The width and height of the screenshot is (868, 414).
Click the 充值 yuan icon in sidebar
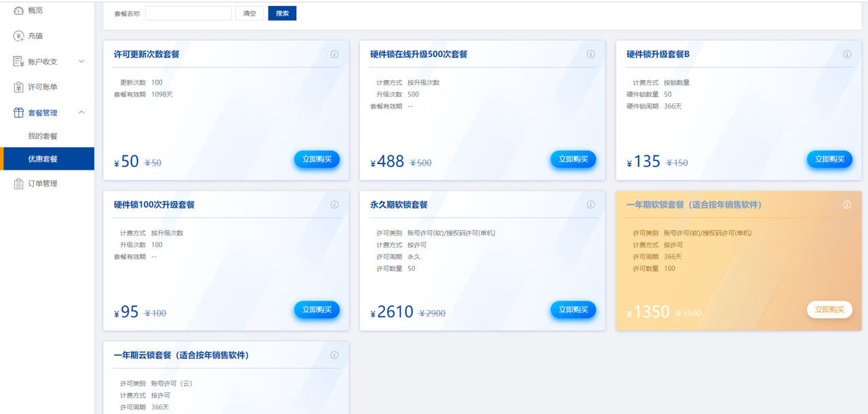pos(19,36)
